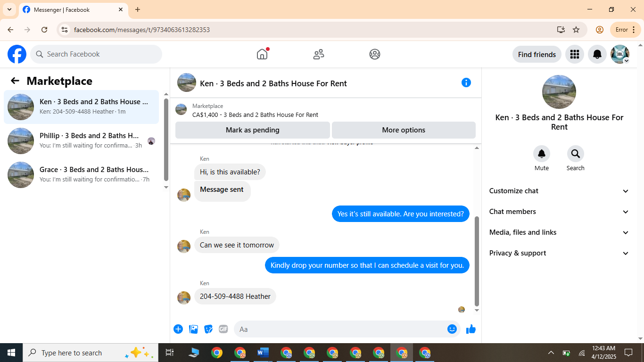Open the Facebook menu grid icon
Viewport: 644px width, 362px height.
click(574, 54)
